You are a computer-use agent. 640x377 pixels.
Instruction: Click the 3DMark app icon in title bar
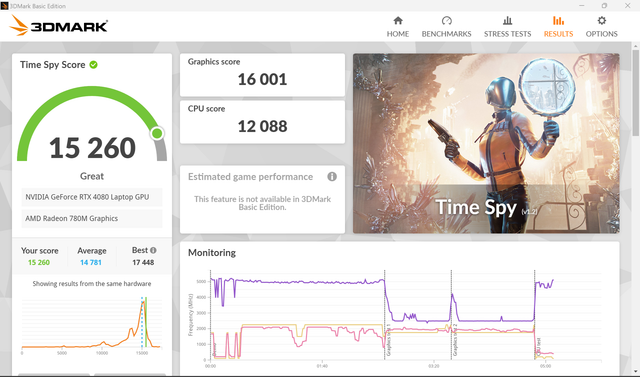coord(4,5)
